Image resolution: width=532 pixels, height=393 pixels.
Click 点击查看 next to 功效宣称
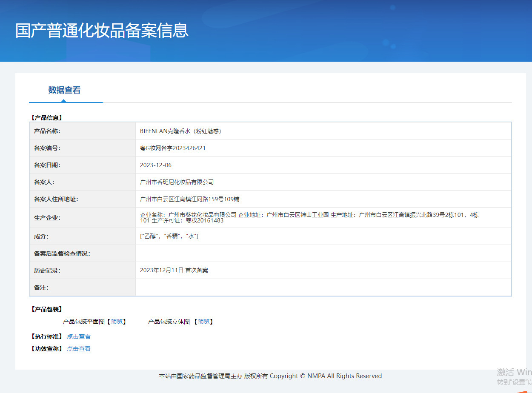click(79, 349)
